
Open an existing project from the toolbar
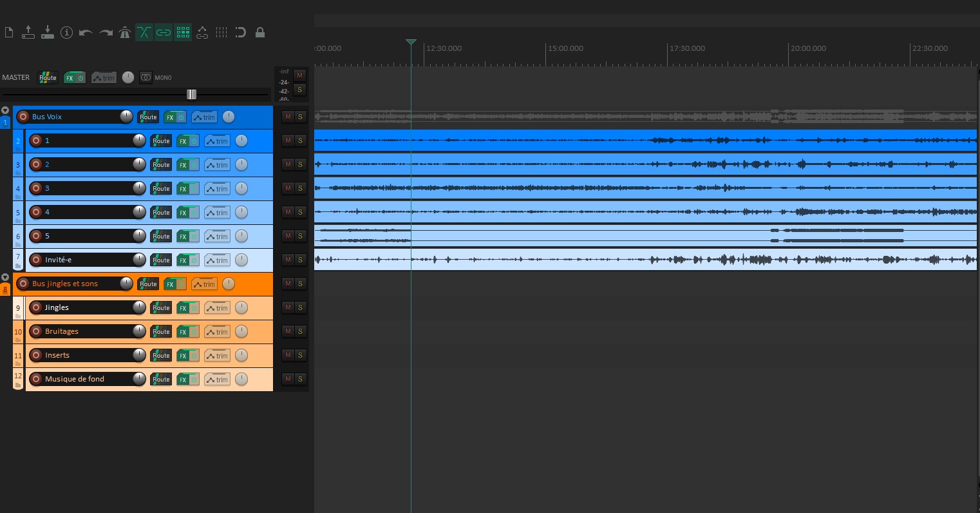28,32
